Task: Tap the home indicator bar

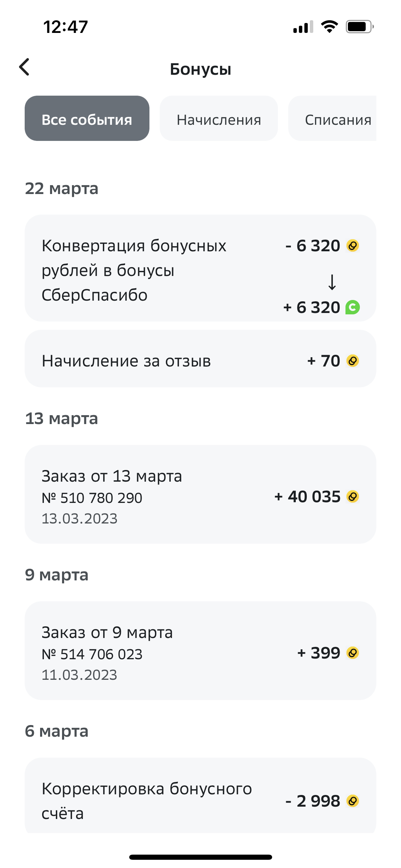Action: [x=200, y=857]
